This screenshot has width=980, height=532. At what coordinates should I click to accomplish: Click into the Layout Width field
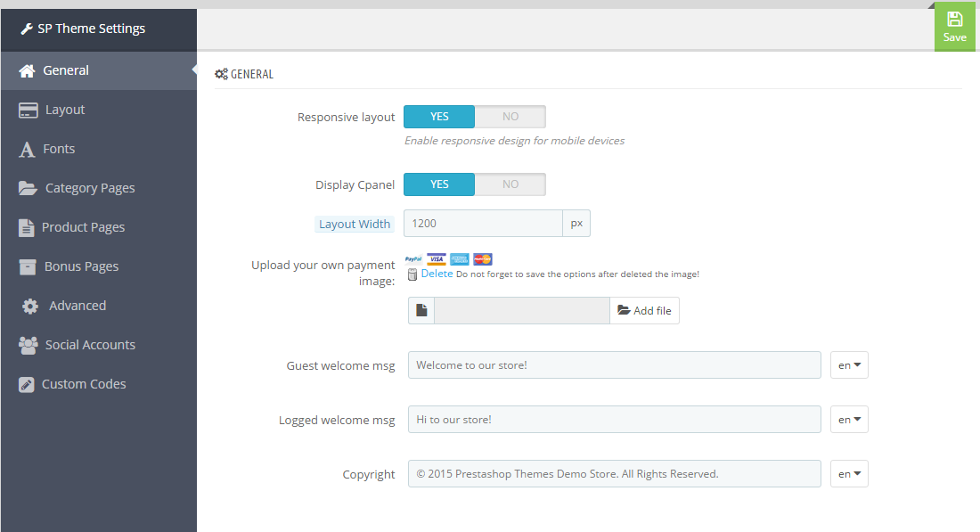[483, 223]
